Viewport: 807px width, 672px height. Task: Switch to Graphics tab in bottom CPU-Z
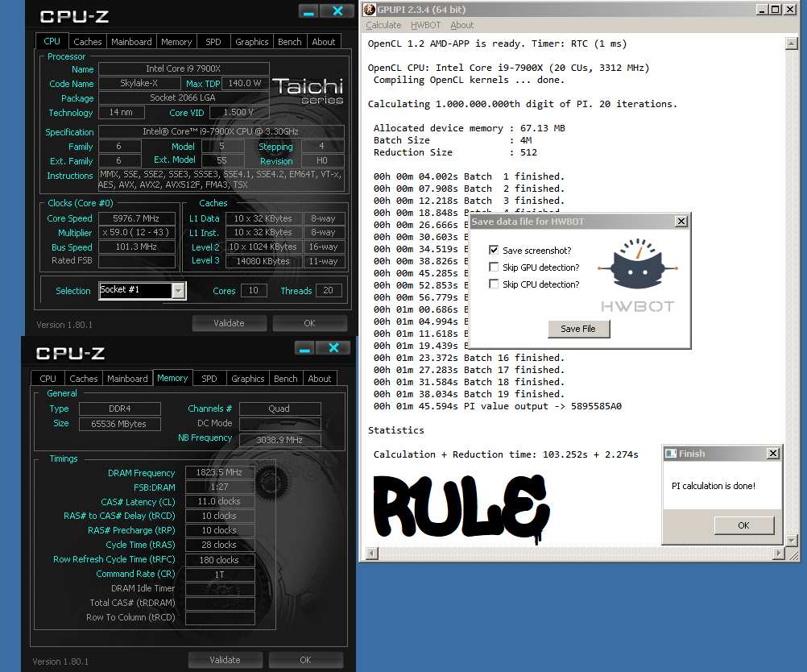pos(247,379)
